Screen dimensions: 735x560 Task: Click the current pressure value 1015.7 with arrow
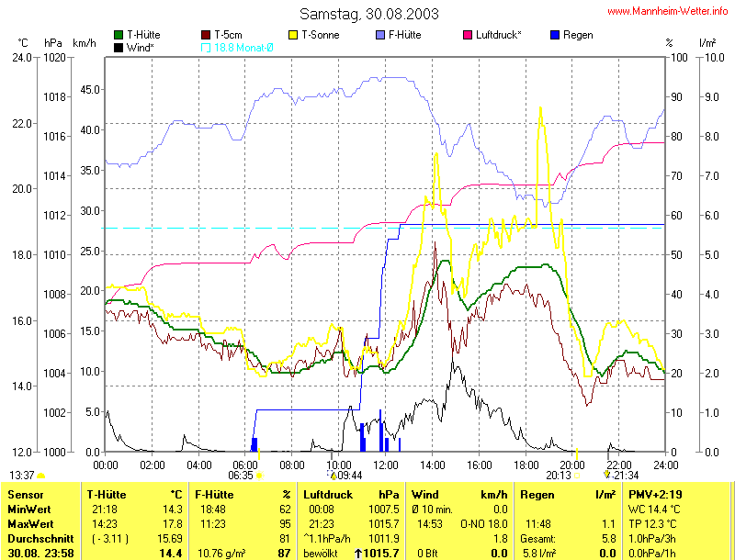pyautogui.click(x=378, y=554)
